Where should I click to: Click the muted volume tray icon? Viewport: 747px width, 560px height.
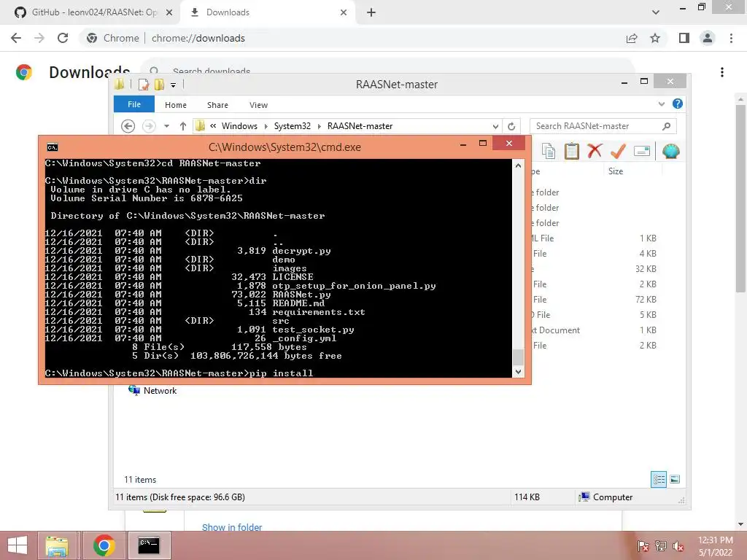(x=678, y=546)
